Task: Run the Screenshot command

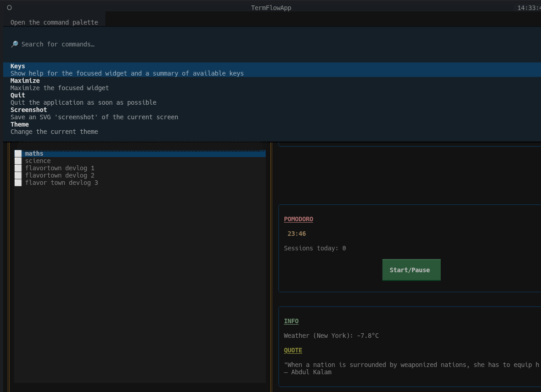Action: tap(29, 110)
